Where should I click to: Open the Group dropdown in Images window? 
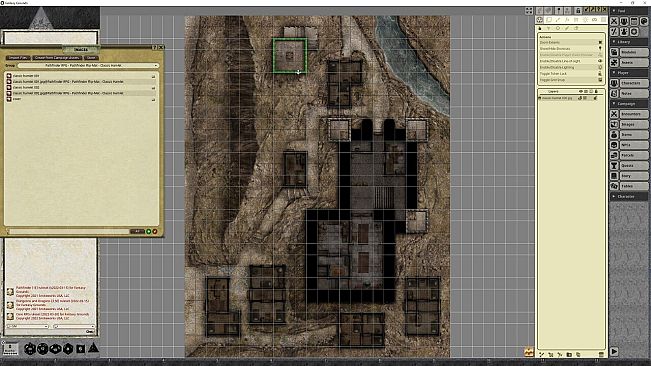88,66
